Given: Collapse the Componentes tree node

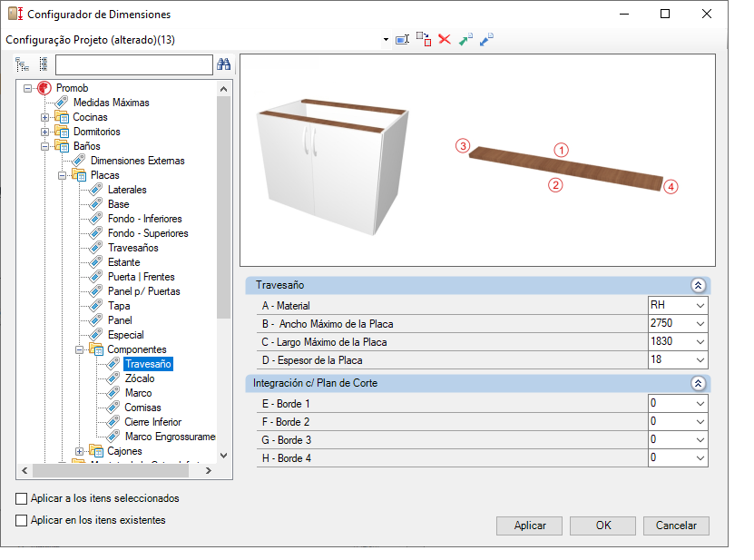Looking at the screenshot, I should pyautogui.click(x=79, y=349).
